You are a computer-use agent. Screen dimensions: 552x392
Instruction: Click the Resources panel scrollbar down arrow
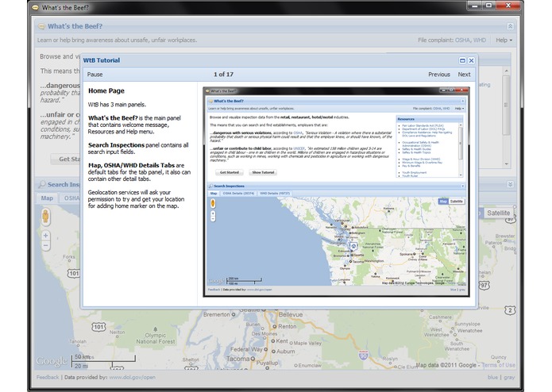pos(506,163)
